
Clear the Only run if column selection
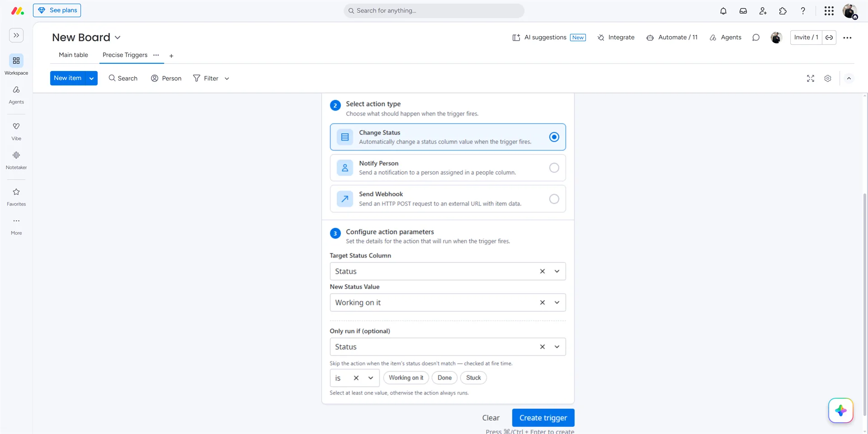542,347
